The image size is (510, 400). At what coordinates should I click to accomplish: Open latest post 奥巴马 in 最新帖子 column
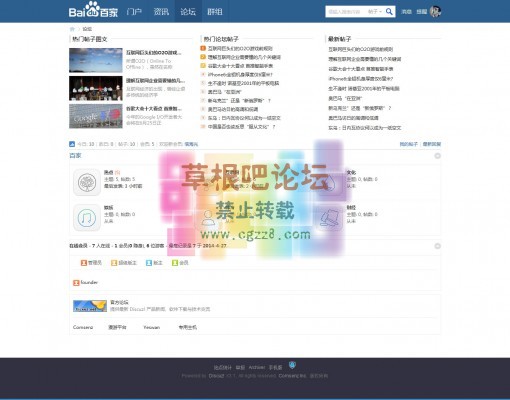pos(345,98)
